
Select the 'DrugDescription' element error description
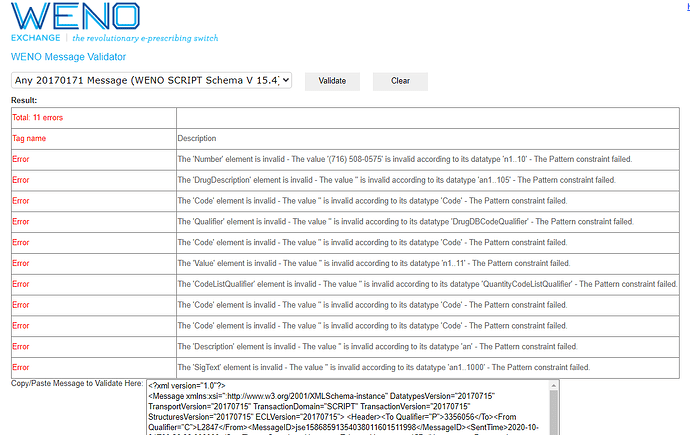396,180
